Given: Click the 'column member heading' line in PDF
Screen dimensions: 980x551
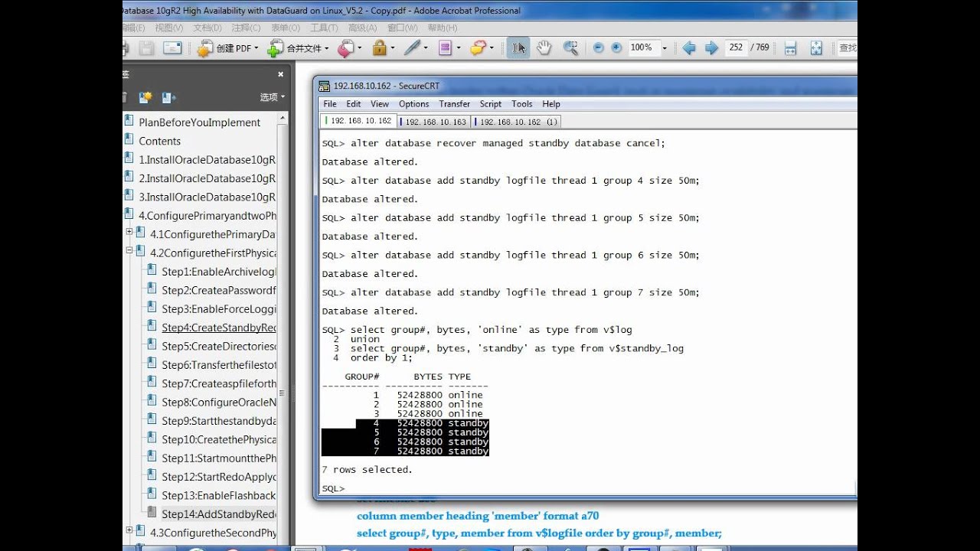Looking at the screenshot, I should 478,516.
